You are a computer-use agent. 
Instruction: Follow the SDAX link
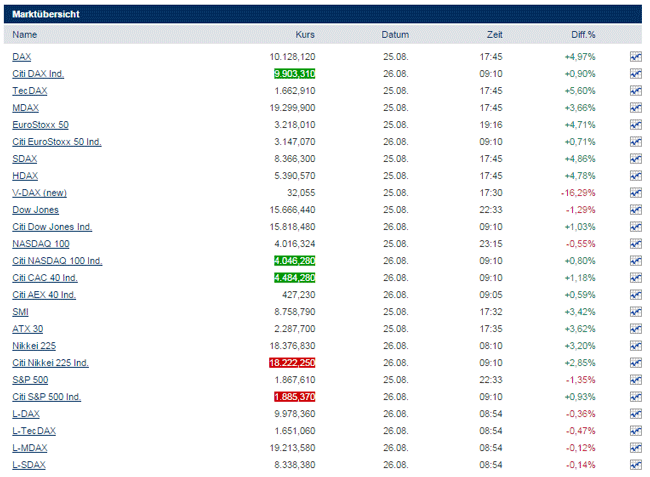[x=25, y=159]
